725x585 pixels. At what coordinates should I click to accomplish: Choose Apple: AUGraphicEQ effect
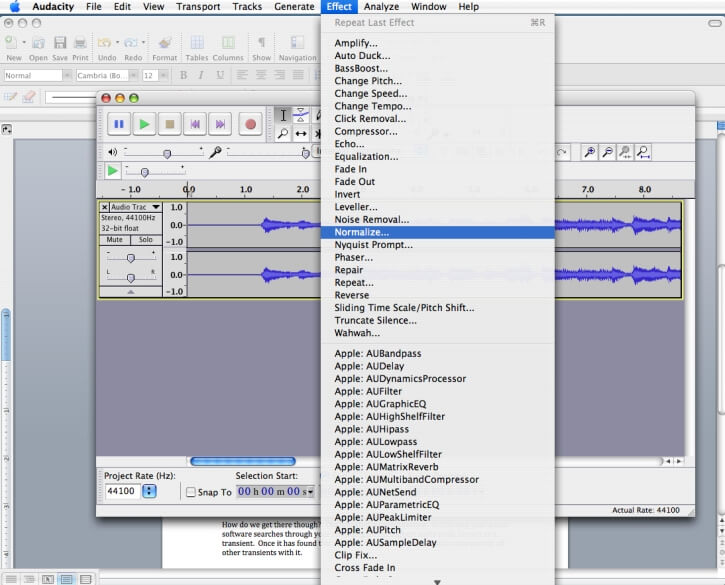437,404
